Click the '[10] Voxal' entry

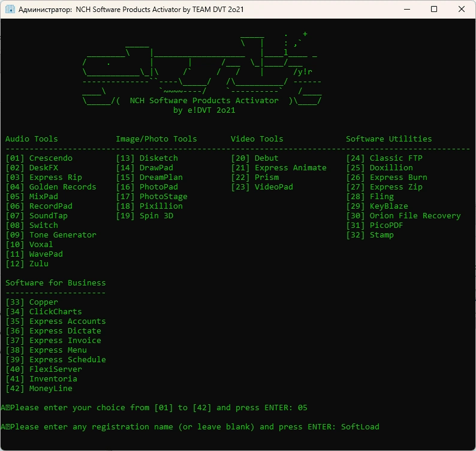(29, 245)
